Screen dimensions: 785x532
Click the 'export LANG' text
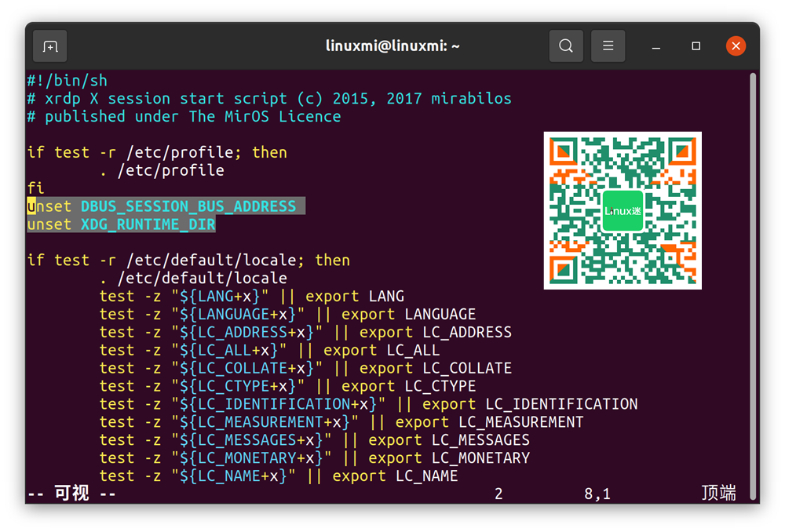[x=355, y=297]
